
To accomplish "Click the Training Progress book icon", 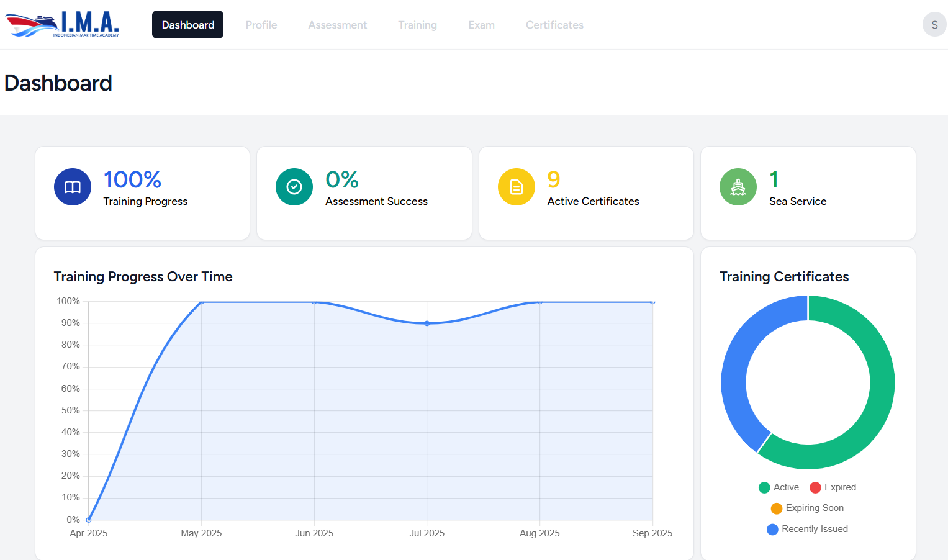I will click(x=73, y=187).
